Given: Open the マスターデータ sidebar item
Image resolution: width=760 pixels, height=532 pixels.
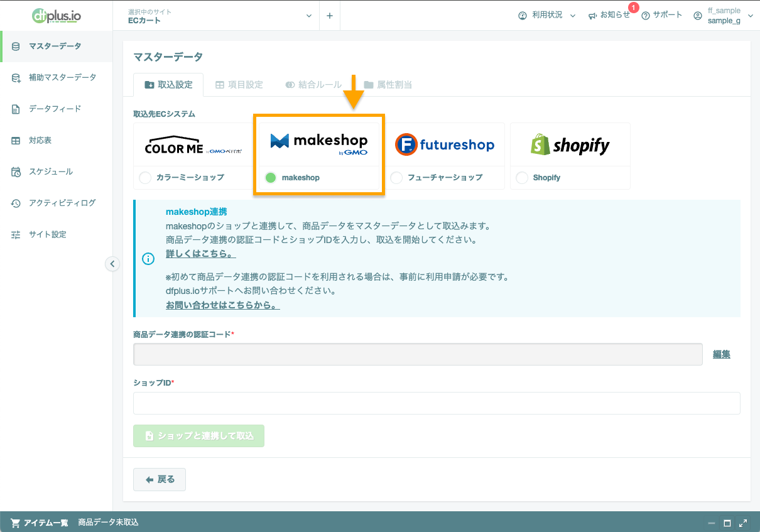Looking at the screenshot, I should [57, 46].
